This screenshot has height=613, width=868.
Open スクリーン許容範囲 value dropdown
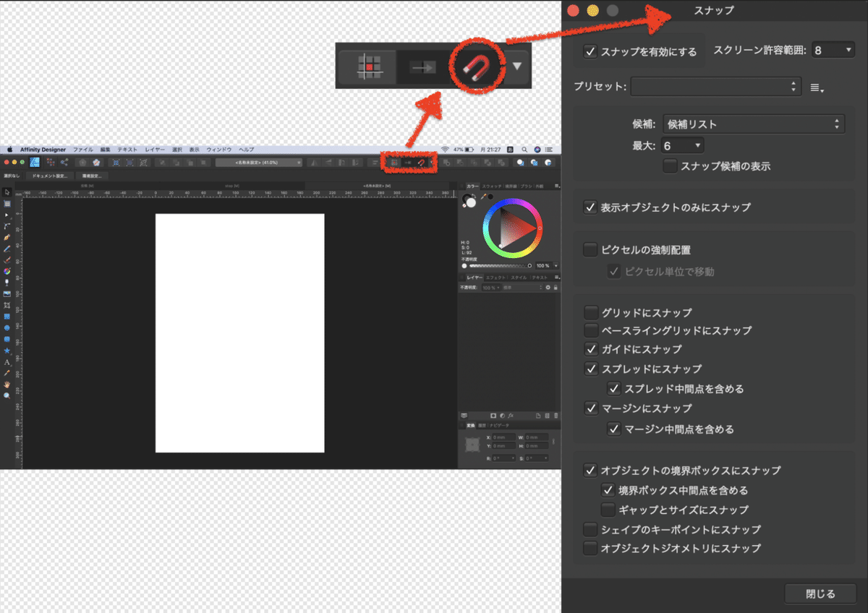[833, 50]
